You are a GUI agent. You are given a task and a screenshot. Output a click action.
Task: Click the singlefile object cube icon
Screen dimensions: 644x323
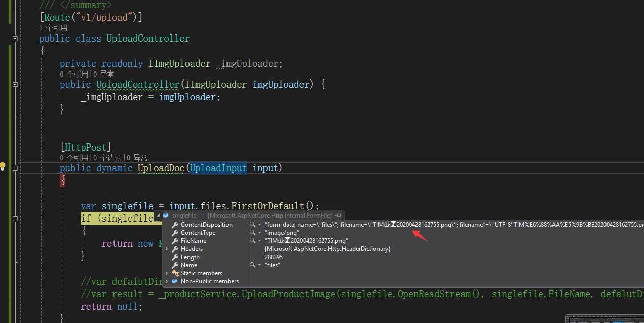166,216
